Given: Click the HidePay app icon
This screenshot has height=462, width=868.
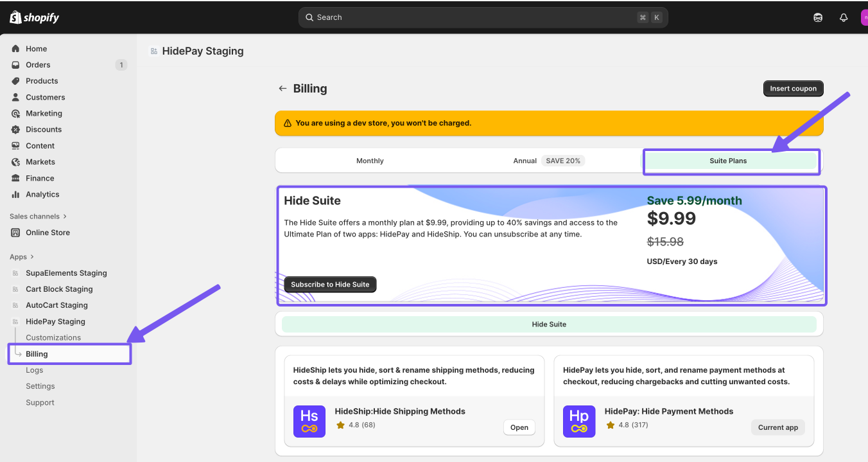Looking at the screenshot, I should (579, 422).
